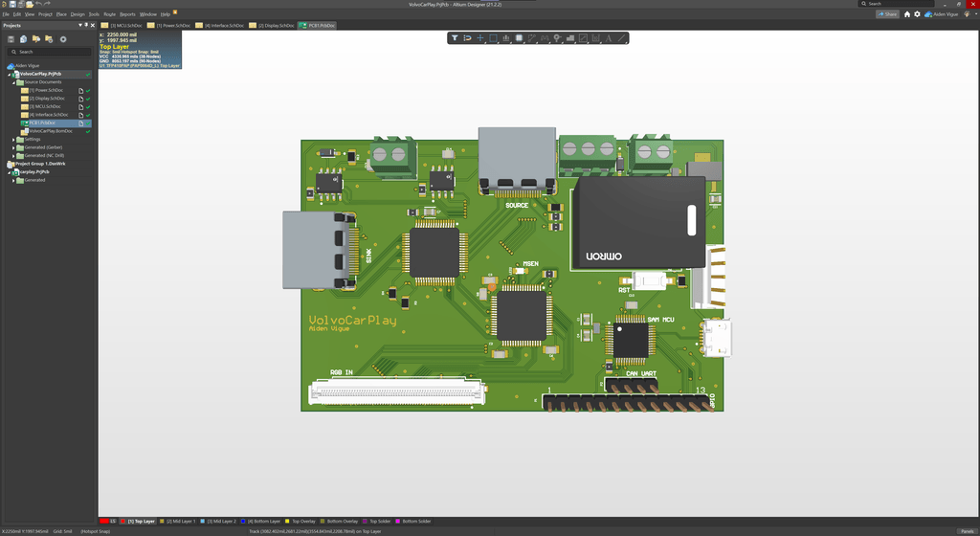
Task: Click the Place Component chip icon
Action: 519,38
